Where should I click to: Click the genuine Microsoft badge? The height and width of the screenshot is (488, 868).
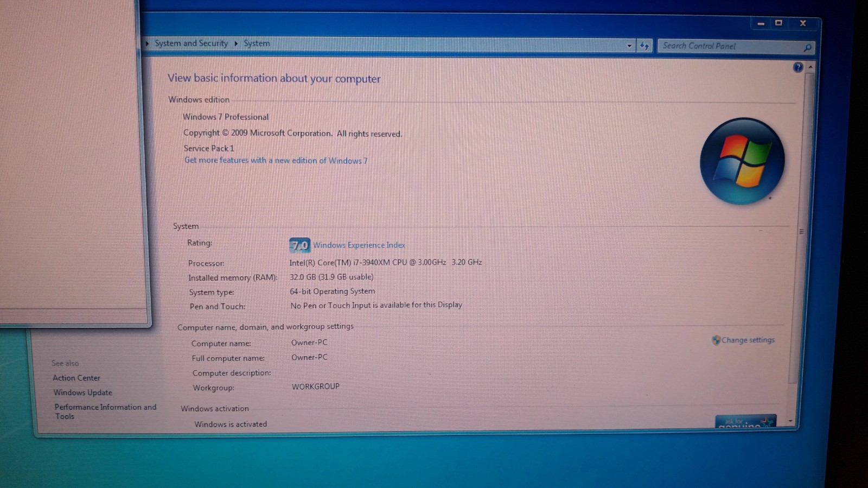click(x=745, y=421)
